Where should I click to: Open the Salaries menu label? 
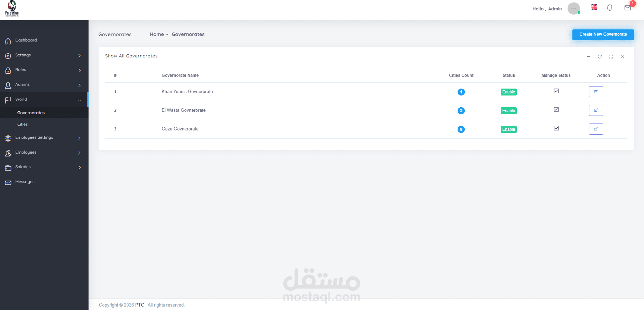point(23,167)
